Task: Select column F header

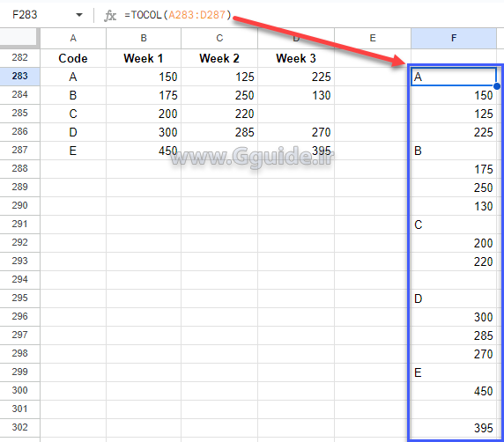Action: point(454,38)
